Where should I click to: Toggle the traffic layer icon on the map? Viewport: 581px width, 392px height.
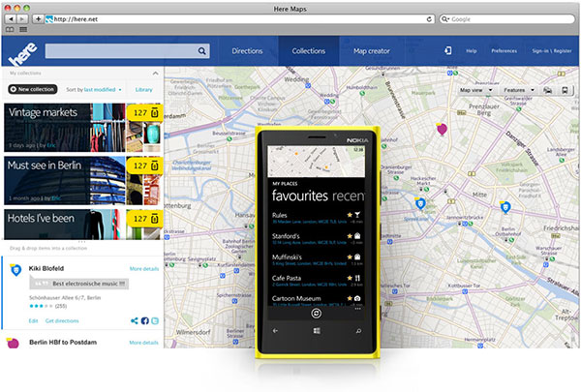tap(548, 90)
